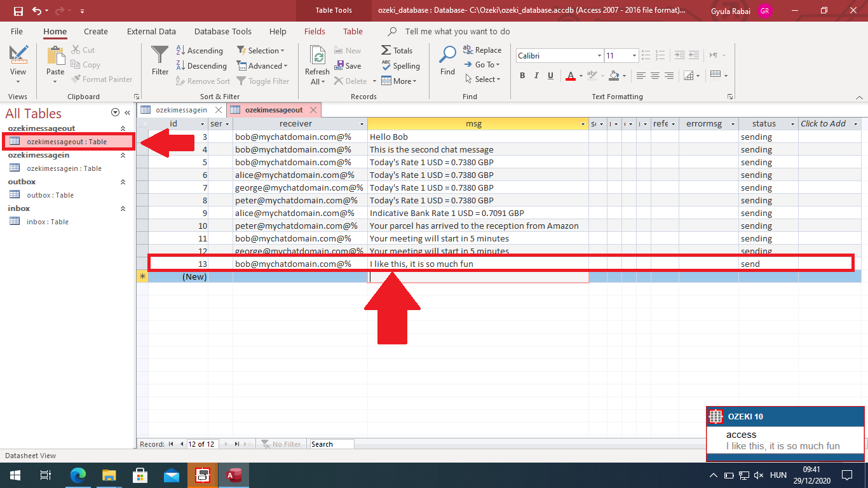This screenshot has width=868, height=488.
Task: Toggle Bold text formatting
Action: click(x=522, y=76)
